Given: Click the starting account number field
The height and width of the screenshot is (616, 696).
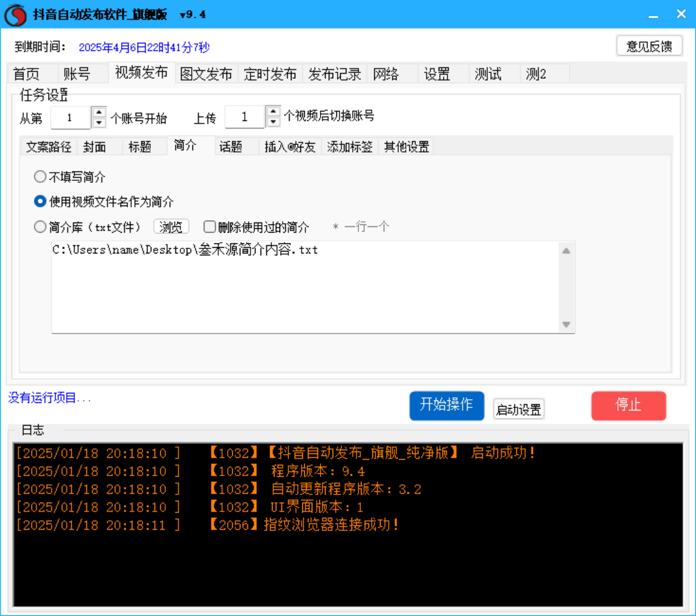Looking at the screenshot, I should tap(71, 117).
